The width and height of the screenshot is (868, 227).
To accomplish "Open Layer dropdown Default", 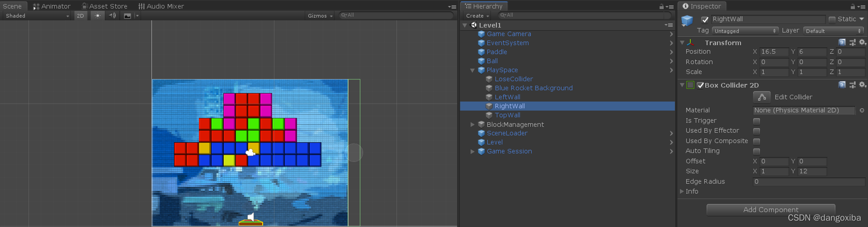I will tap(834, 31).
